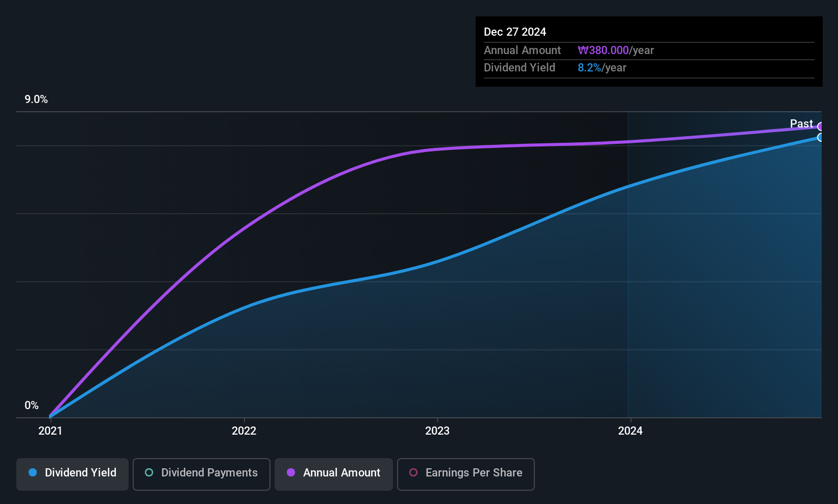Click the purple dot beside Annual Amount
The image size is (838, 504).
coord(291,473)
